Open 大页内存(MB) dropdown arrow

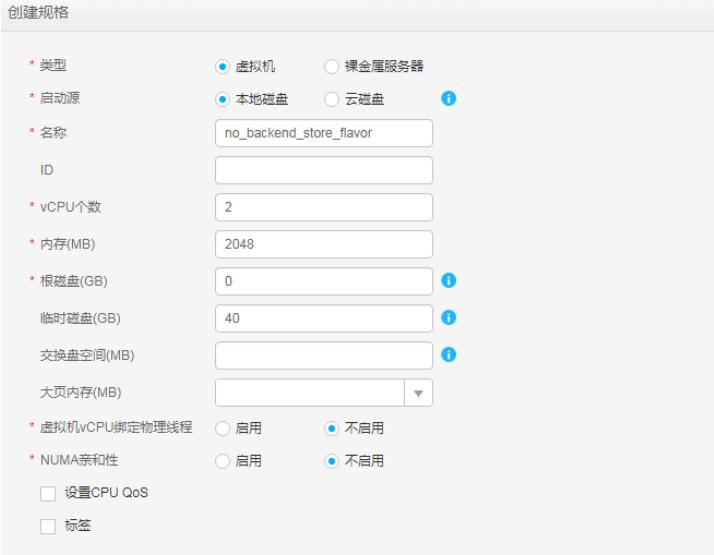click(418, 393)
